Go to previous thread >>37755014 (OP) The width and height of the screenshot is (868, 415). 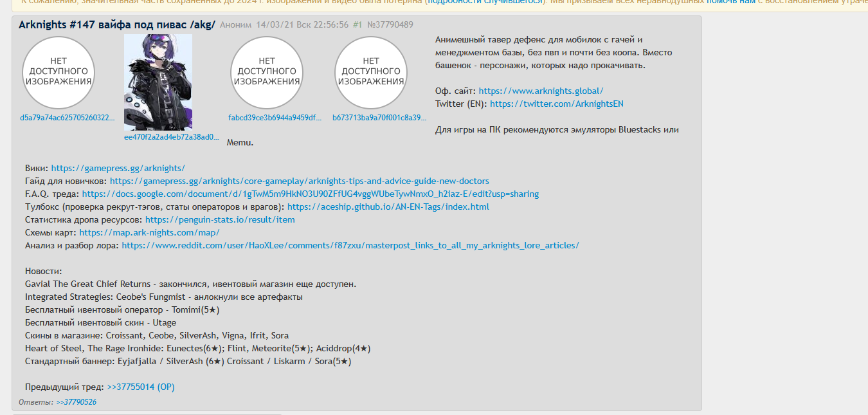tap(141, 387)
